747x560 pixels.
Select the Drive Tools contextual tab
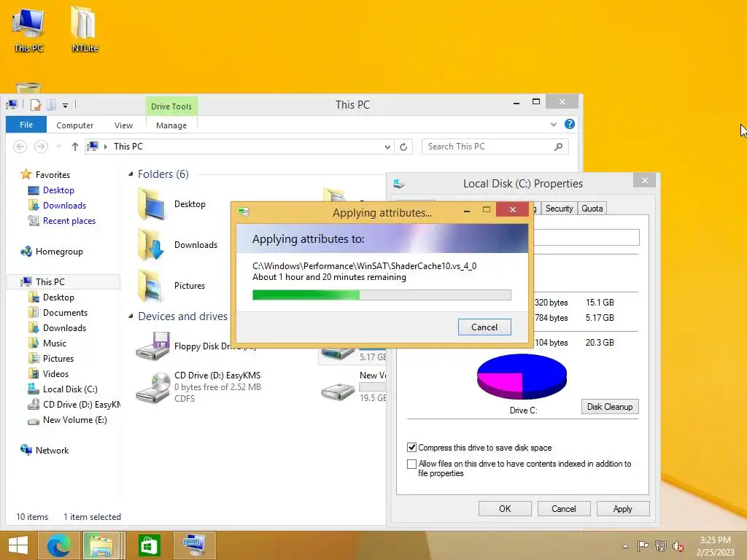pyautogui.click(x=171, y=106)
